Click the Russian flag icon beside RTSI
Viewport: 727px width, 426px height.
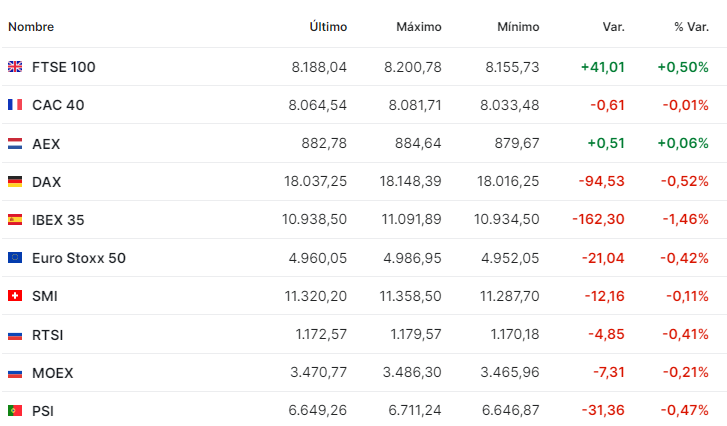[15, 335]
